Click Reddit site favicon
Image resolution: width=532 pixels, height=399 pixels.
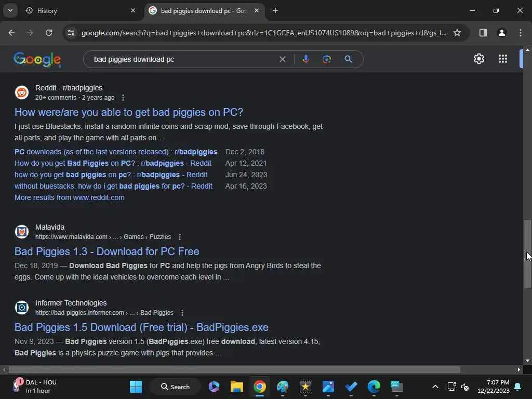pos(22,92)
